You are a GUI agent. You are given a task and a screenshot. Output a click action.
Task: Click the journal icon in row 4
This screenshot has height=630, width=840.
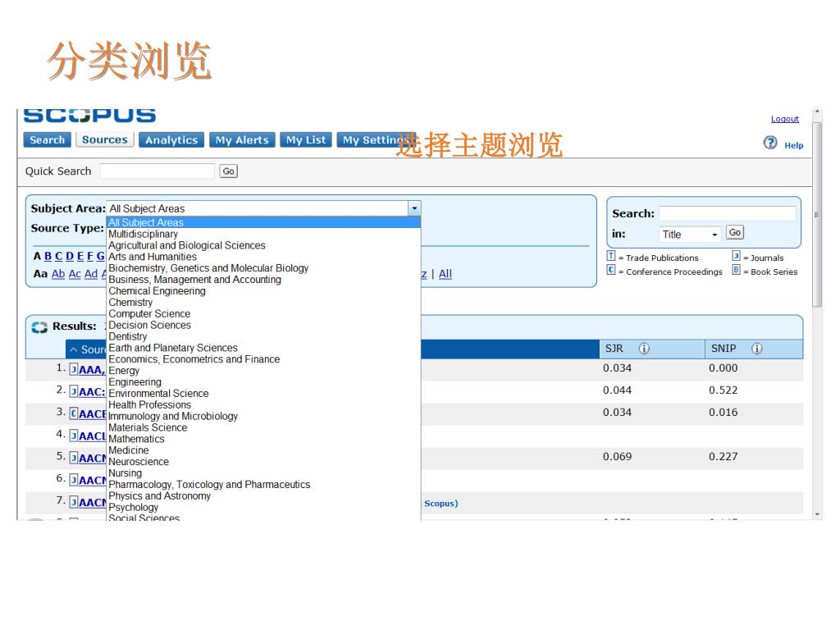point(74,436)
